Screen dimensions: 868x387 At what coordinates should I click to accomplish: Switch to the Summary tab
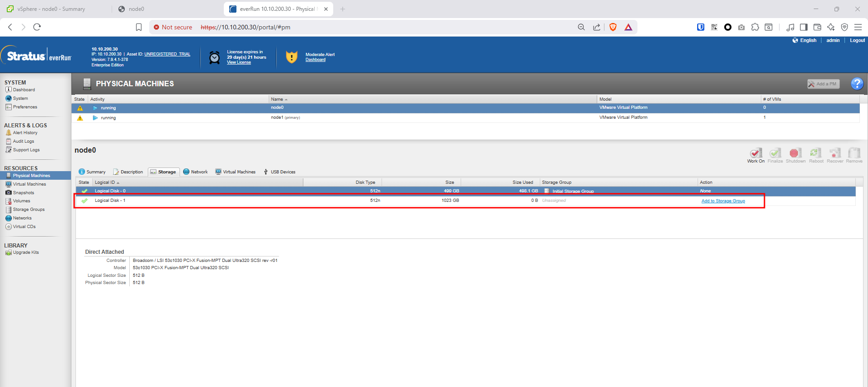tap(92, 172)
